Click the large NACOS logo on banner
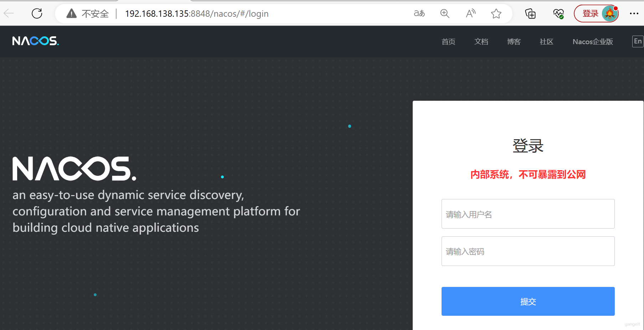Image resolution: width=644 pixels, height=330 pixels. [74, 168]
